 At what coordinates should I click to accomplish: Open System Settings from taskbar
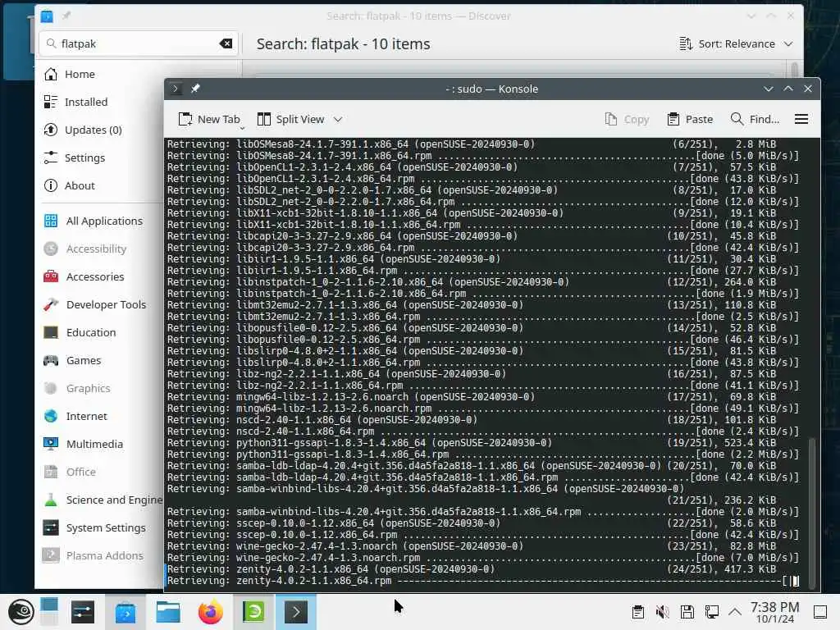(83, 612)
